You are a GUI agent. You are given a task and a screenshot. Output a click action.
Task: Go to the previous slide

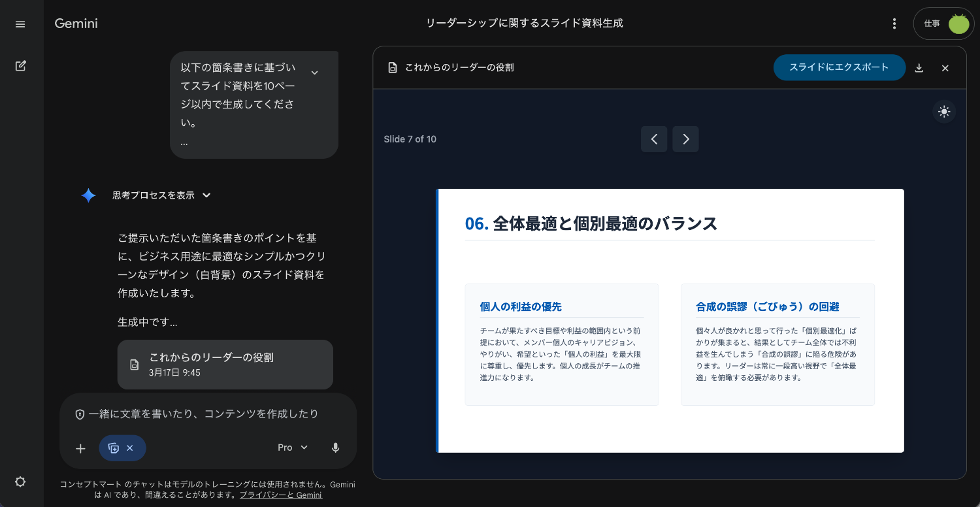click(654, 139)
